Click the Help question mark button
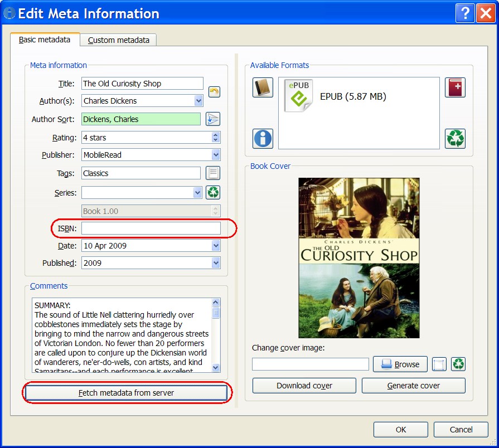 click(x=465, y=13)
